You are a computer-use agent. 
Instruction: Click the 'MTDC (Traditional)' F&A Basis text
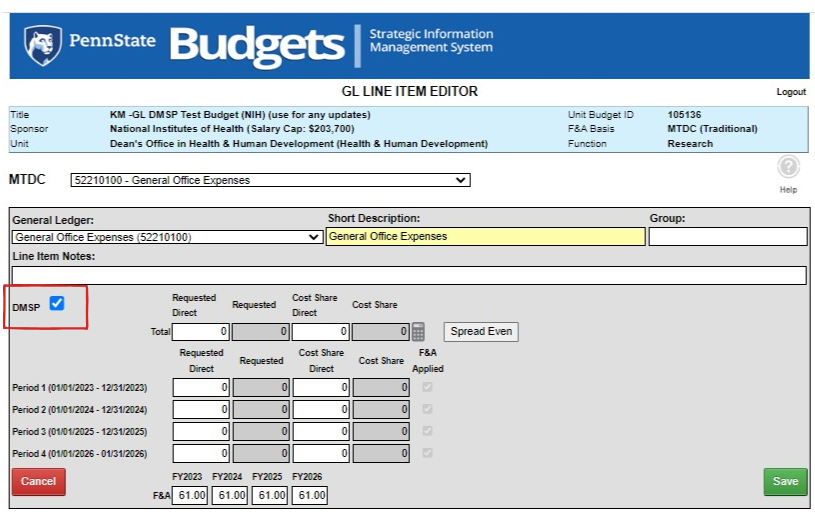tap(712, 129)
